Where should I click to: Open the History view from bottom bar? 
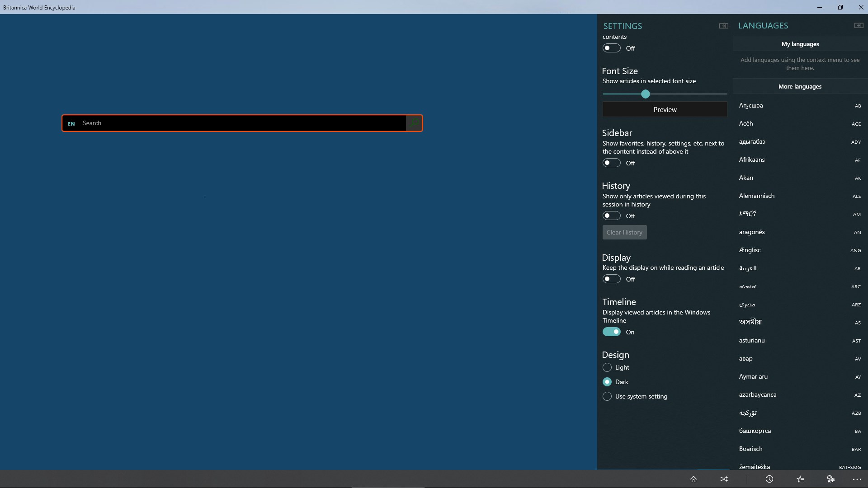tap(769, 479)
